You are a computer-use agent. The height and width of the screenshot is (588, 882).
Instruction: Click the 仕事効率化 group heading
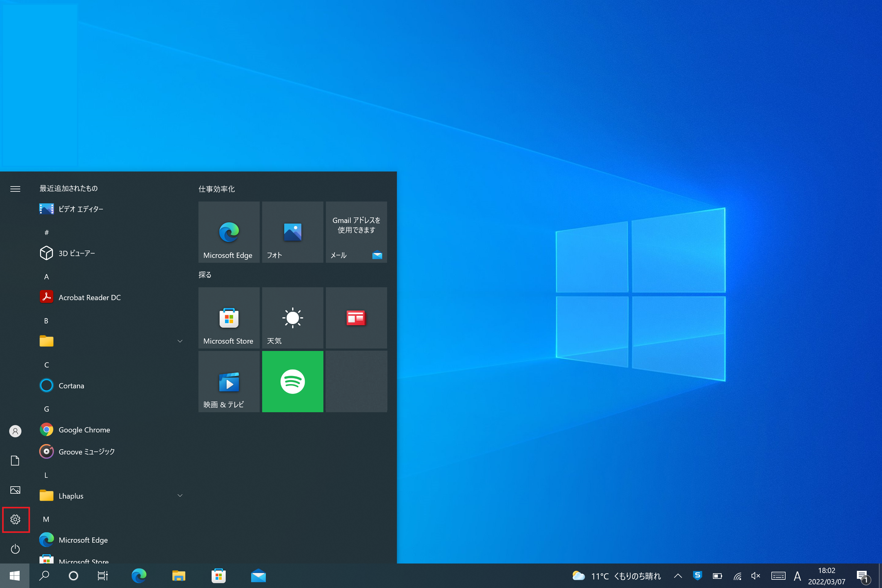click(217, 189)
